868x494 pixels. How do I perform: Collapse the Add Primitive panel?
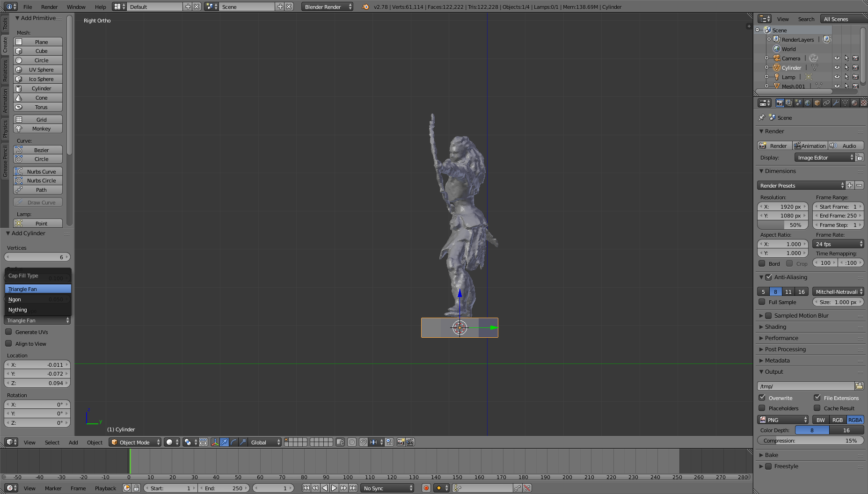pyautogui.click(x=17, y=18)
